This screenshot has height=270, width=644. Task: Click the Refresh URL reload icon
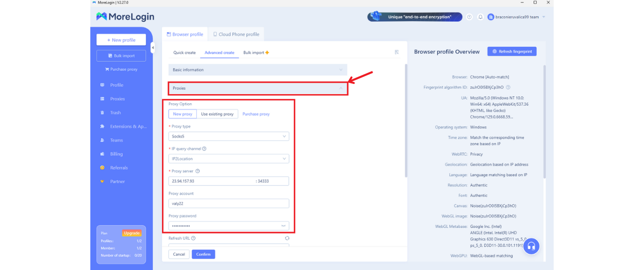coord(287,238)
